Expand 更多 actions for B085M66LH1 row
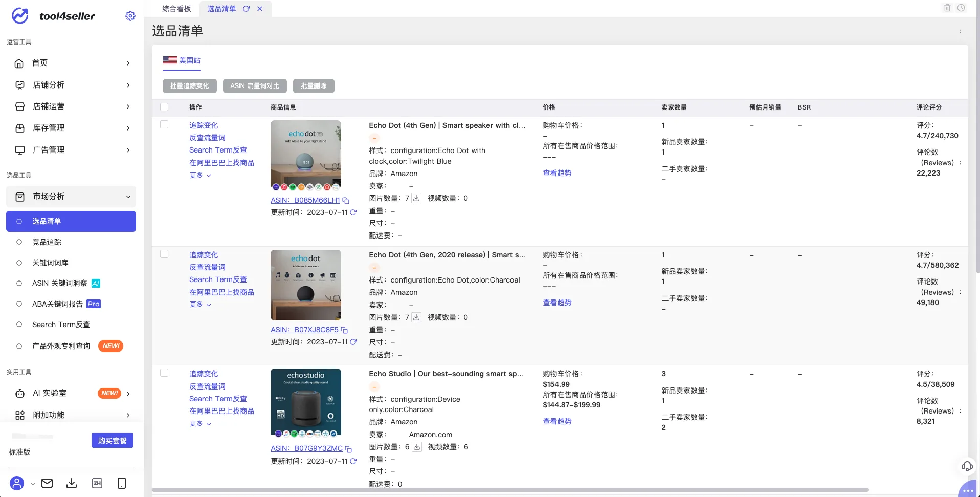This screenshot has height=497, width=980. (x=200, y=176)
